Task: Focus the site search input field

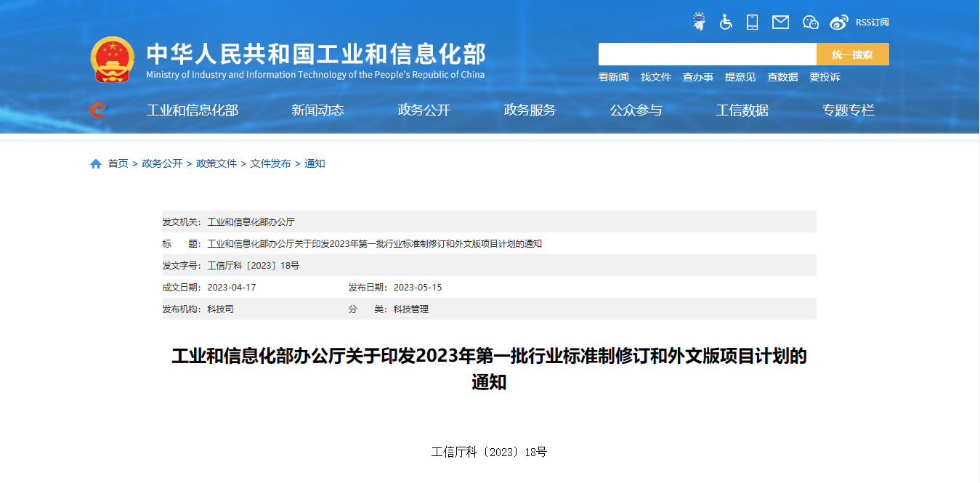Action: click(x=707, y=54)
